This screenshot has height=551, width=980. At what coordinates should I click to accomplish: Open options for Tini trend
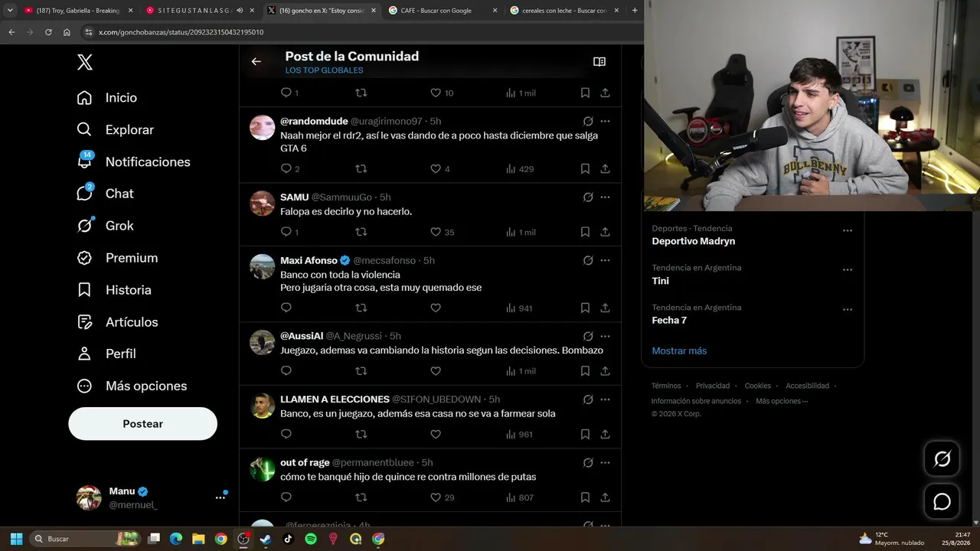pos(848,269)
